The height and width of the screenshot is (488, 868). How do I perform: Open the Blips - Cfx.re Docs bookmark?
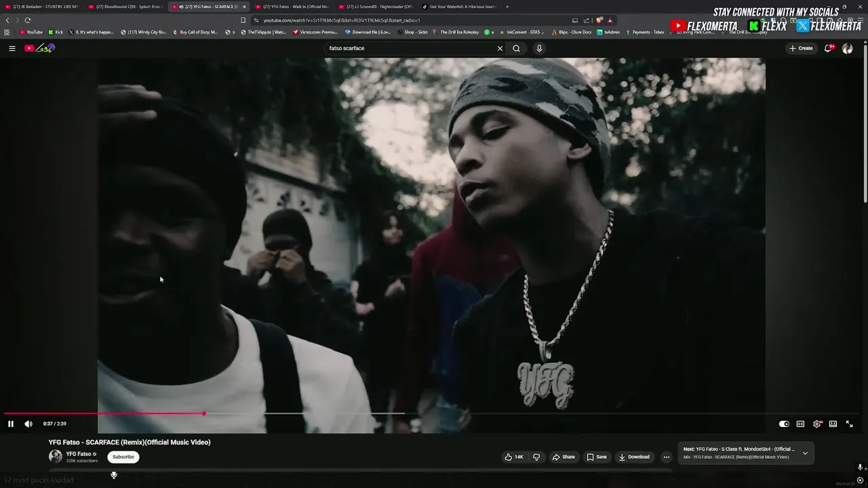tap(572, 32)
